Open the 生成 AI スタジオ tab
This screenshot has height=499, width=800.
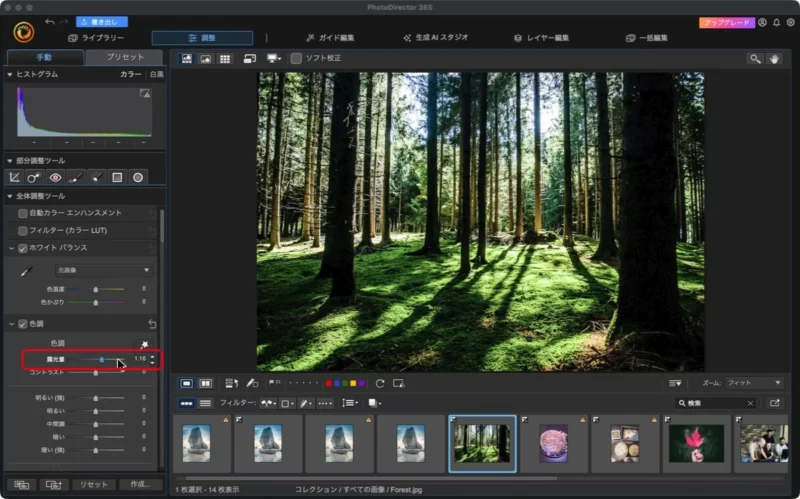pyautogui.click(x=435, y=38)
